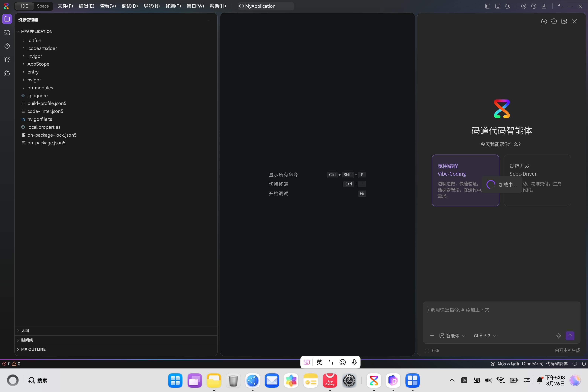Click the sparkle enhance prompt icon
This screenshot has height=392, width=588.
coord(558,336)
